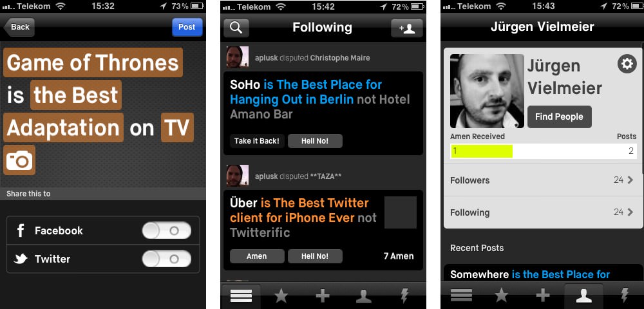This screenshot has height=309, width=644.
Task: Click the Find People button
Action: tap(560, 117)
